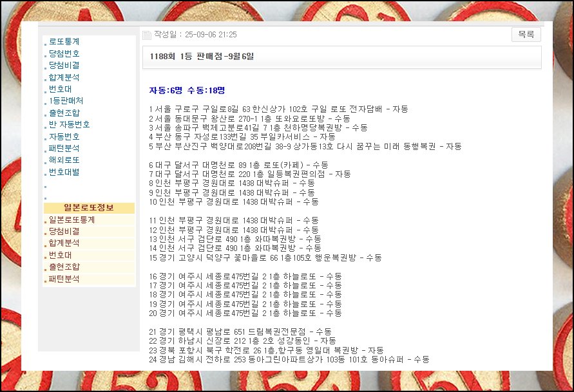Select row 21 경기 평택시 드림복권전문점
574x392 pixels.
[240, 331]
